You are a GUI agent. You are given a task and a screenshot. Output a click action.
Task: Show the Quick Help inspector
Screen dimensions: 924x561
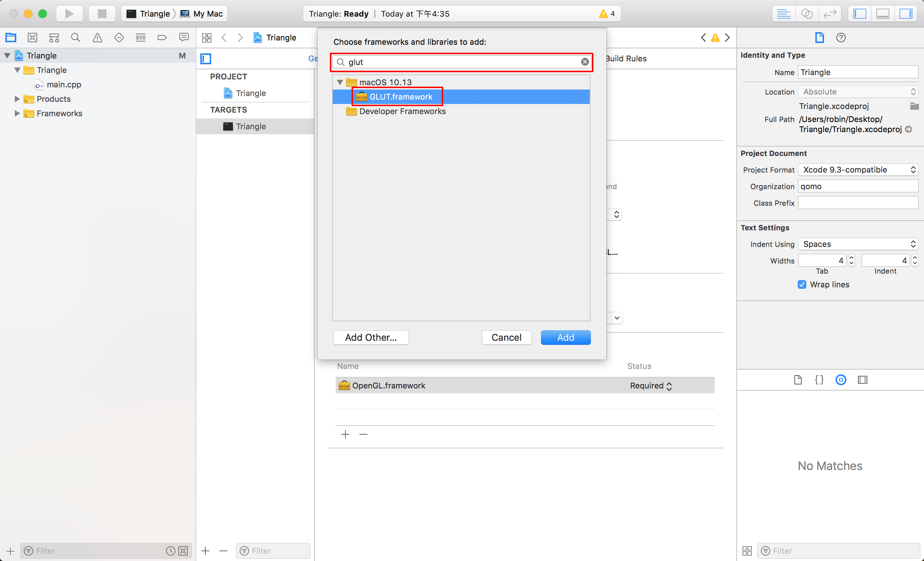click(841, 38)
